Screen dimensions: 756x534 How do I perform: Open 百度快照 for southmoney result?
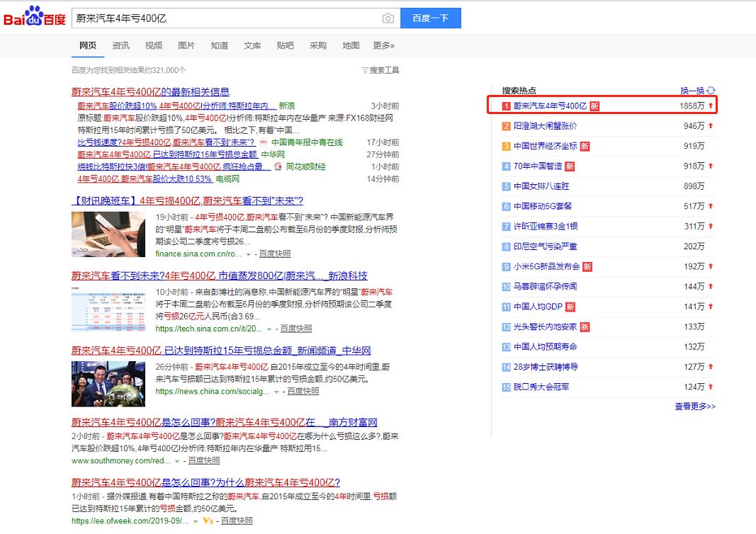(x=204, y=460)
